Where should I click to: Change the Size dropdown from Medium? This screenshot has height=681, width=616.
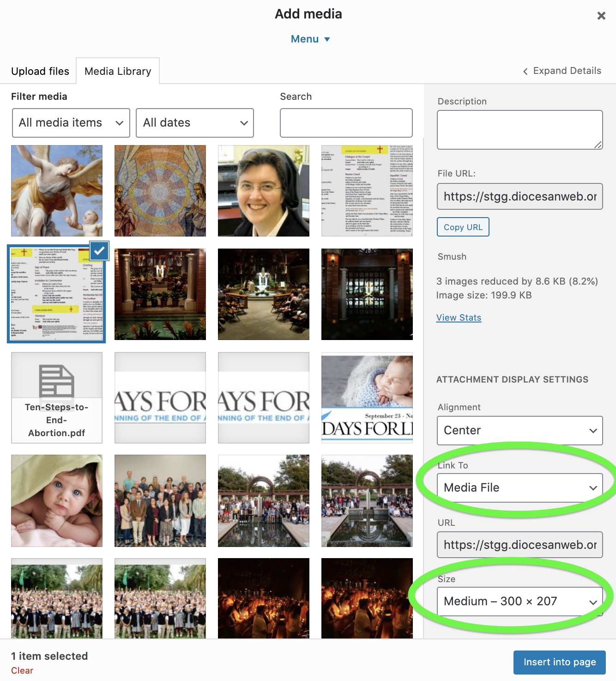[519, 602]
